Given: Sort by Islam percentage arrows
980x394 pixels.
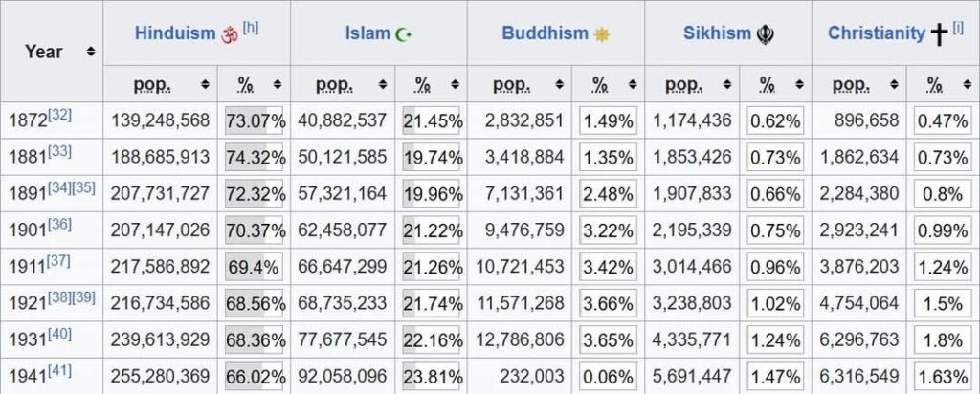Looking at the screenshot, I should (455, 84).
